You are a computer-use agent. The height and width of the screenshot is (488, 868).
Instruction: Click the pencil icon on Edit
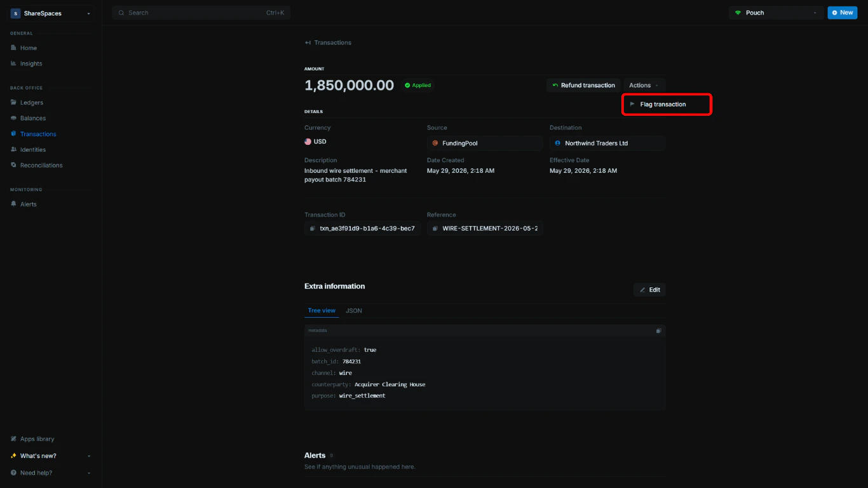pos(642,290)
